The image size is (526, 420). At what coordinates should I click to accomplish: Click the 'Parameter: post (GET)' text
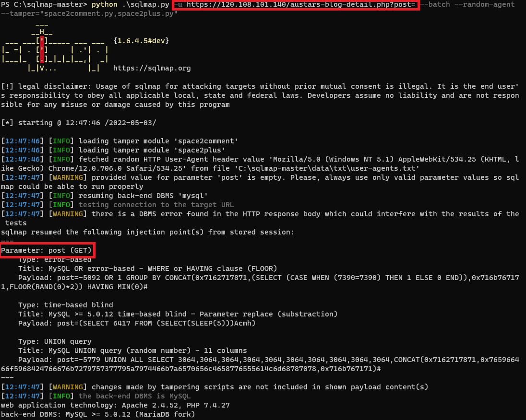click(x=46, y=250)
